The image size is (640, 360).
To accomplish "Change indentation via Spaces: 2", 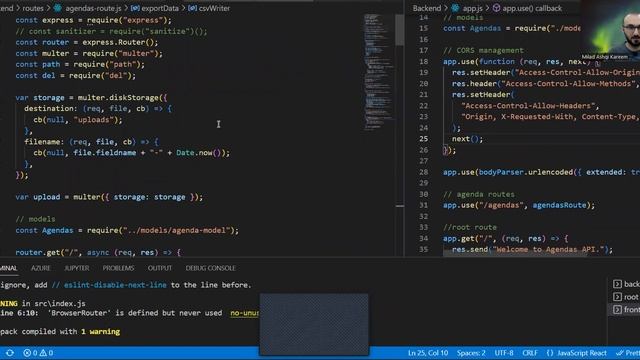I will pos(471,353).
